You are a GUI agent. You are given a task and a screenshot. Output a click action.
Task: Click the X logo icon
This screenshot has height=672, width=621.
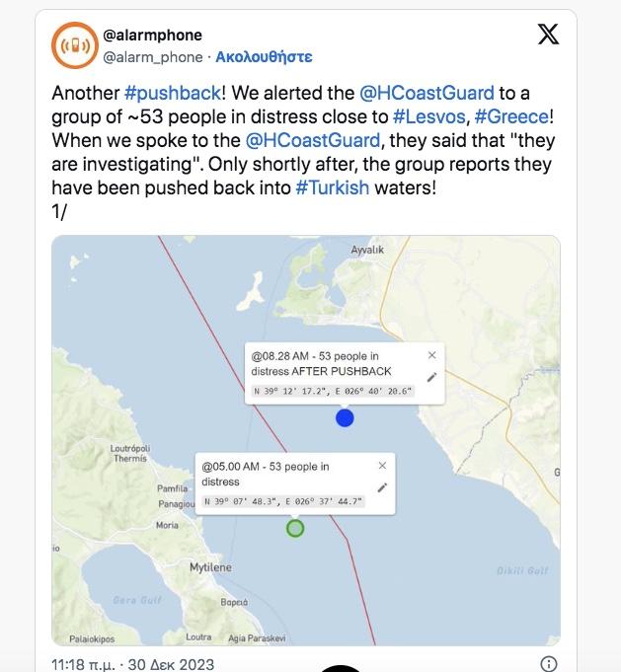click(x=548, y=35)
